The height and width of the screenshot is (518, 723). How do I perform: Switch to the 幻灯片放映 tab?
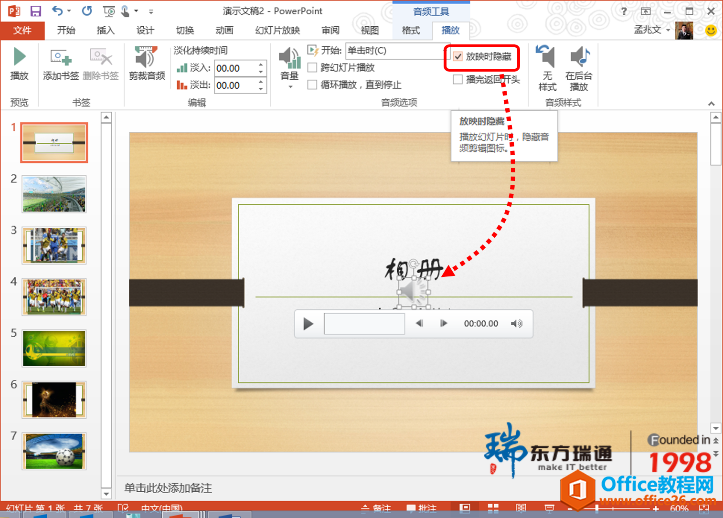278,30
